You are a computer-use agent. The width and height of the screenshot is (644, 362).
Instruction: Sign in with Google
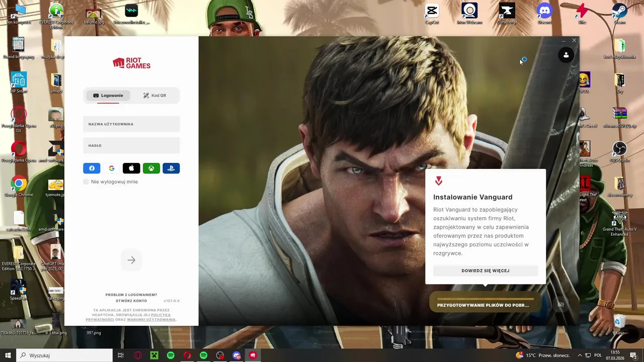[x=112, y=168]
